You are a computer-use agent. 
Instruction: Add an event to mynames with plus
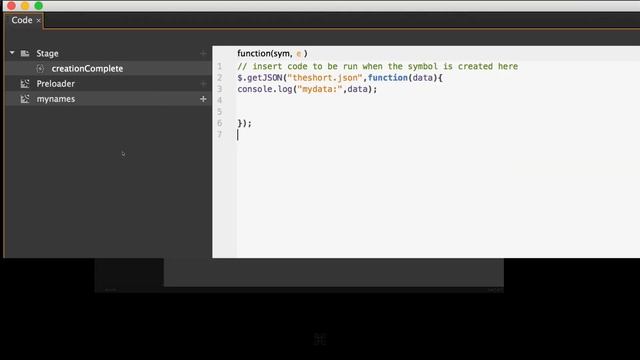coord(203,99)
